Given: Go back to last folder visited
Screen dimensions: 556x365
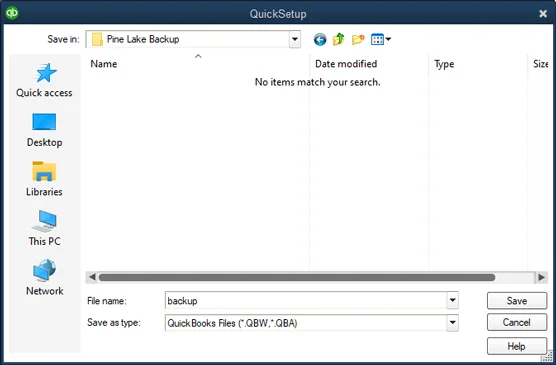Looking at the screenshot, I should pos(320,39).
